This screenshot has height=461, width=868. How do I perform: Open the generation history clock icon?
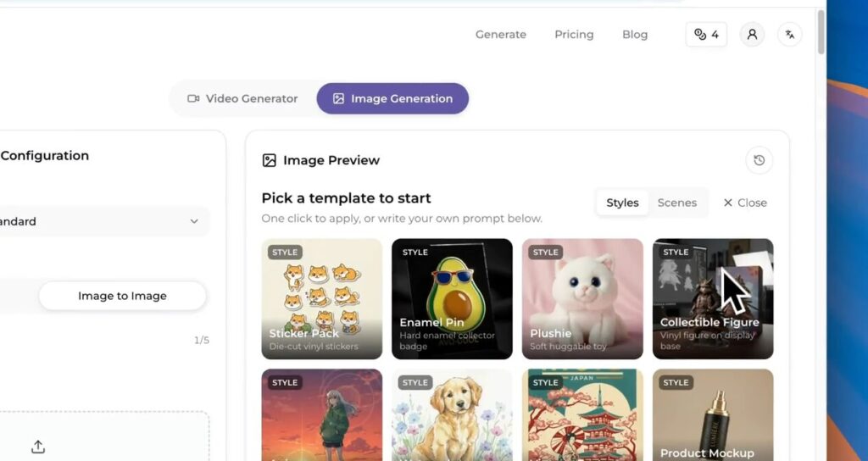point(759,160)
